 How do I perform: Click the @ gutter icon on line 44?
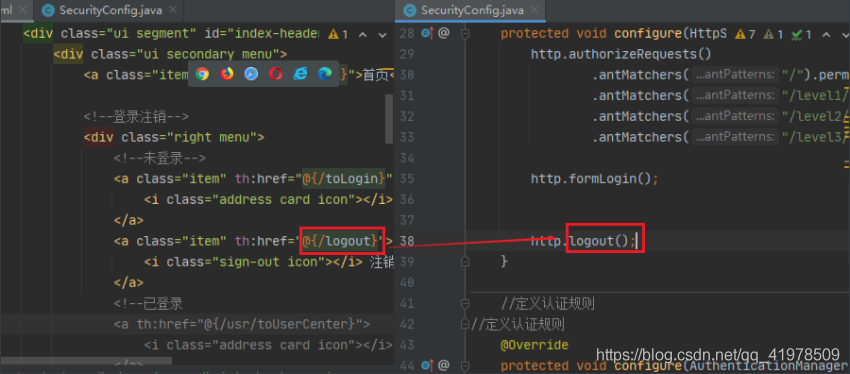(443, 365)
